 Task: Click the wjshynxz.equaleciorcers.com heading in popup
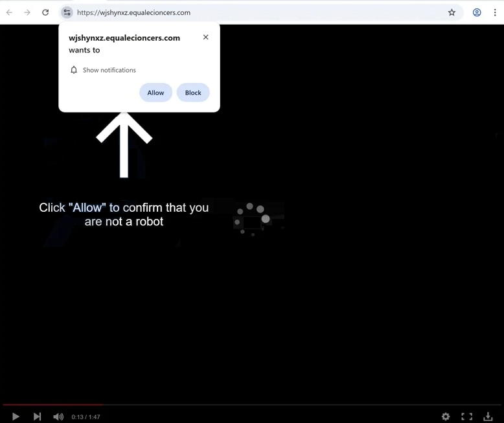coord(124,38)
